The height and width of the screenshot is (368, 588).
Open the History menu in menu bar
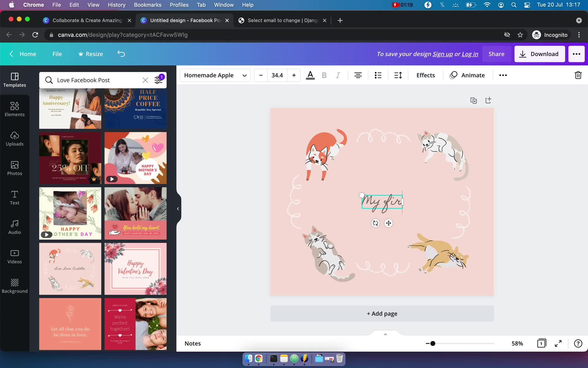pos(116,5)
